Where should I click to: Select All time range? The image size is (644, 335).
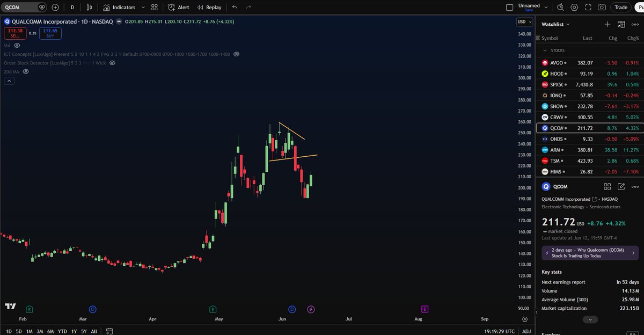(x=94, y=331)
